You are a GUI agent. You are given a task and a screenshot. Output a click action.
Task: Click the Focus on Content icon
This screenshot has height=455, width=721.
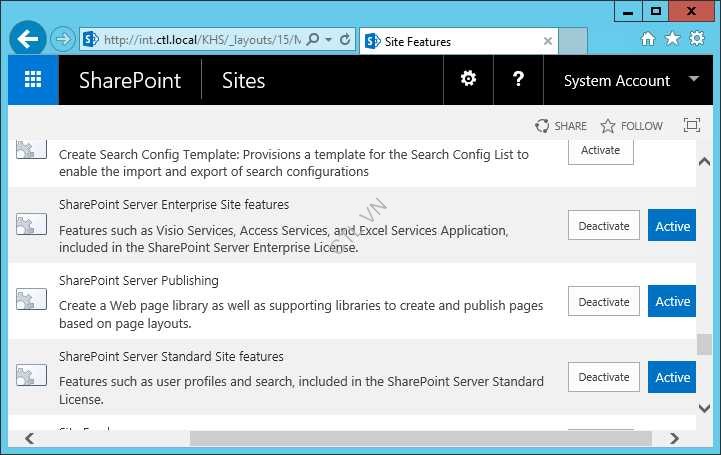(691, 126)
